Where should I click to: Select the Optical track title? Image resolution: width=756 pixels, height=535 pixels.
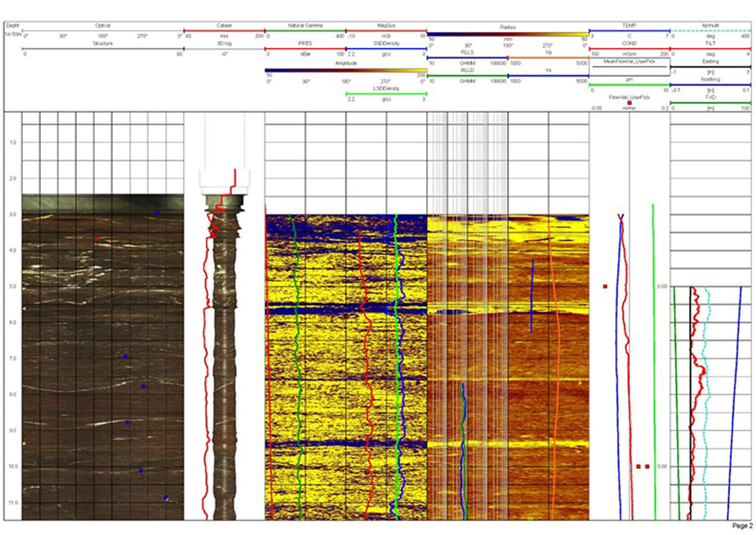[103, 25]
